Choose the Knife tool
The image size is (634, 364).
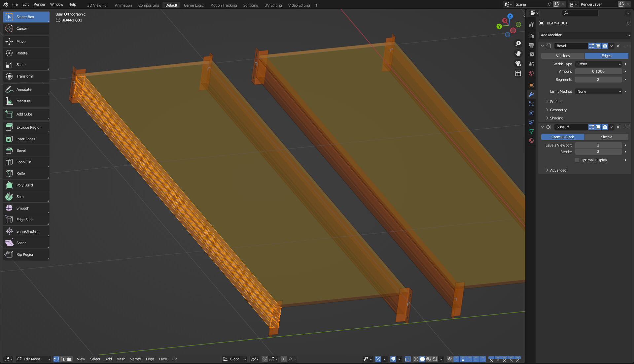pos(26,174)
